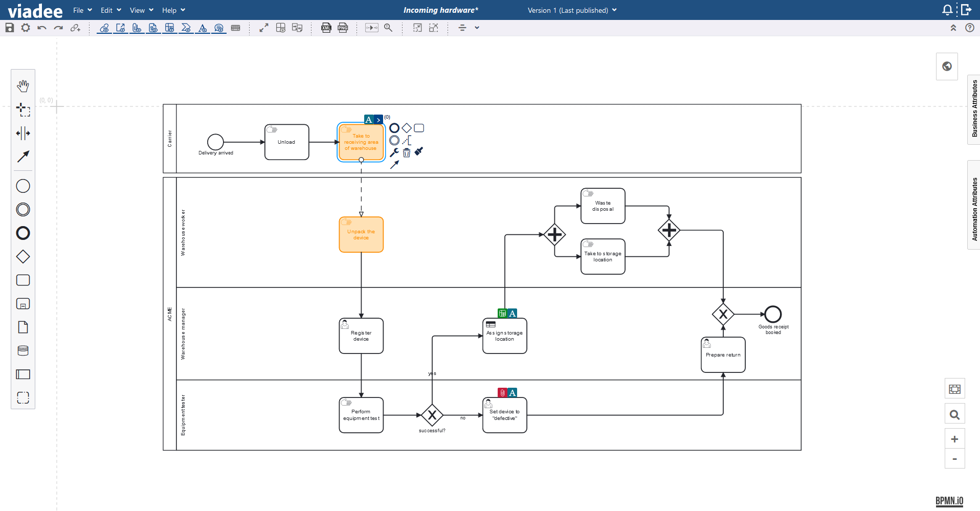Open the View menu
This screenshot has width=980, height=511.
[142, 10]
